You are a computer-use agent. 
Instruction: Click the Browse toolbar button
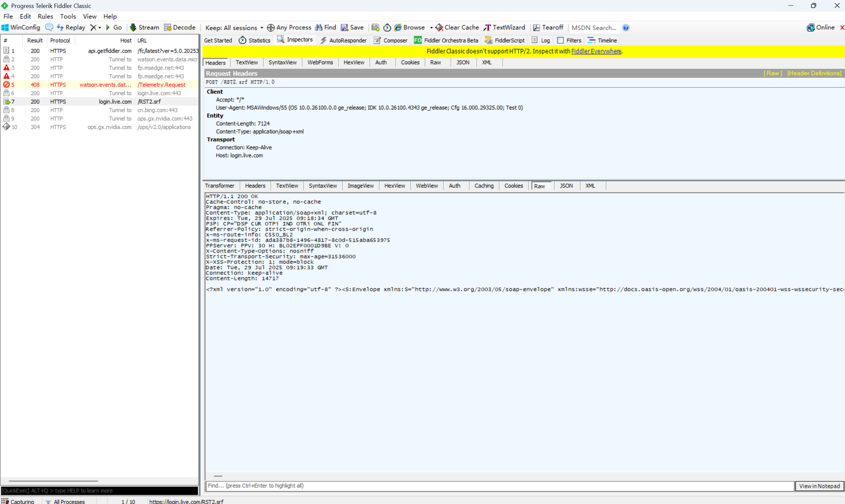point(410,28)
